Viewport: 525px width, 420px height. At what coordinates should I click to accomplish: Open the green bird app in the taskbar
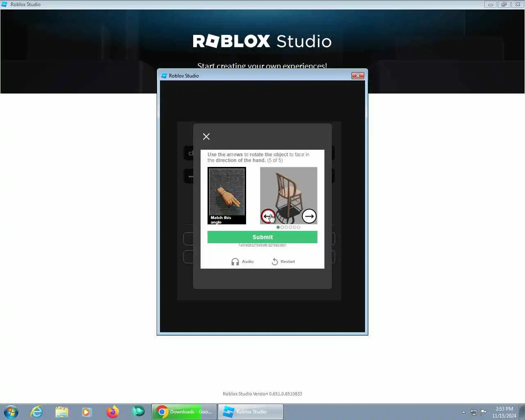pos(138,411)
